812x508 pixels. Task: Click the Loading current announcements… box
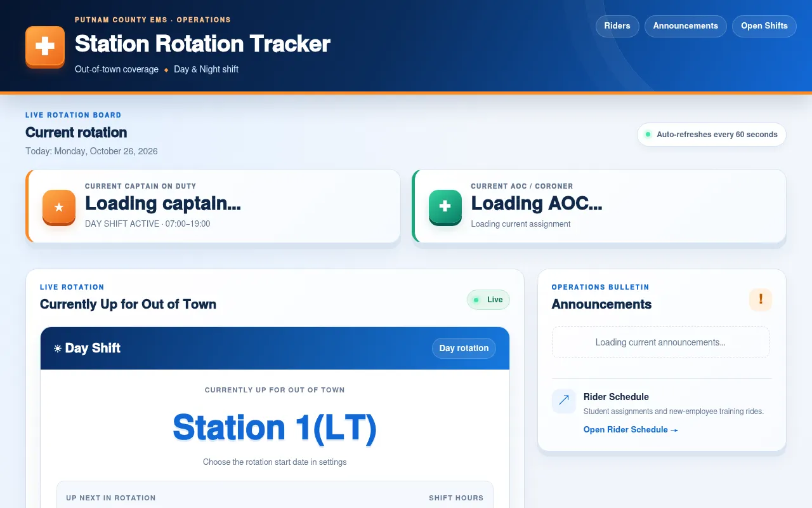pyautogui.click(x=660, y=342)
